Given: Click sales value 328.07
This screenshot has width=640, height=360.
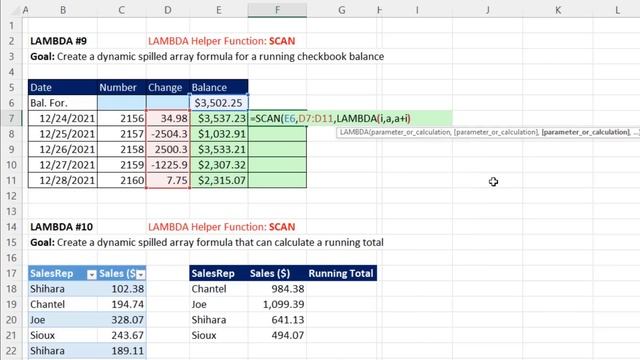Looking at the screenshot, I should [122, 320].
